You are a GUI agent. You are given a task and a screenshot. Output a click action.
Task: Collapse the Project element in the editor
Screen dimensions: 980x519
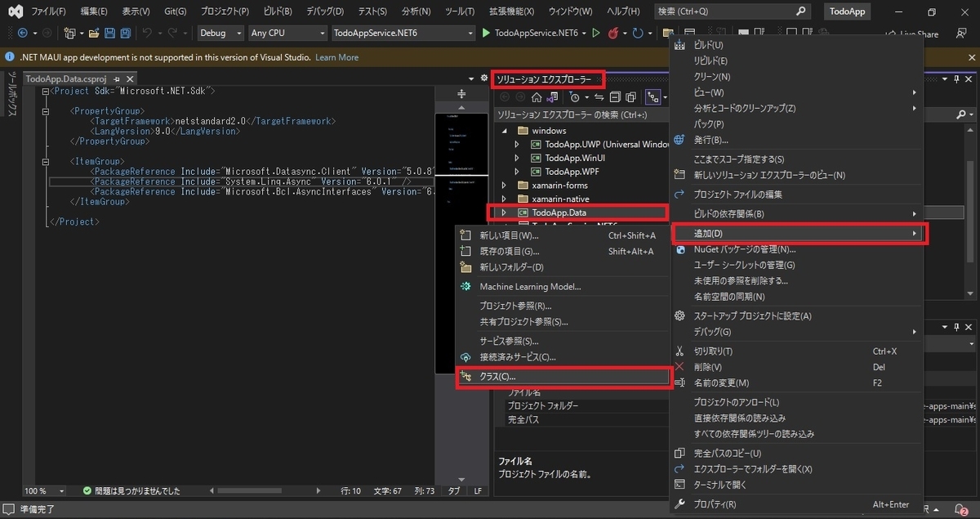tap(45, 91)
